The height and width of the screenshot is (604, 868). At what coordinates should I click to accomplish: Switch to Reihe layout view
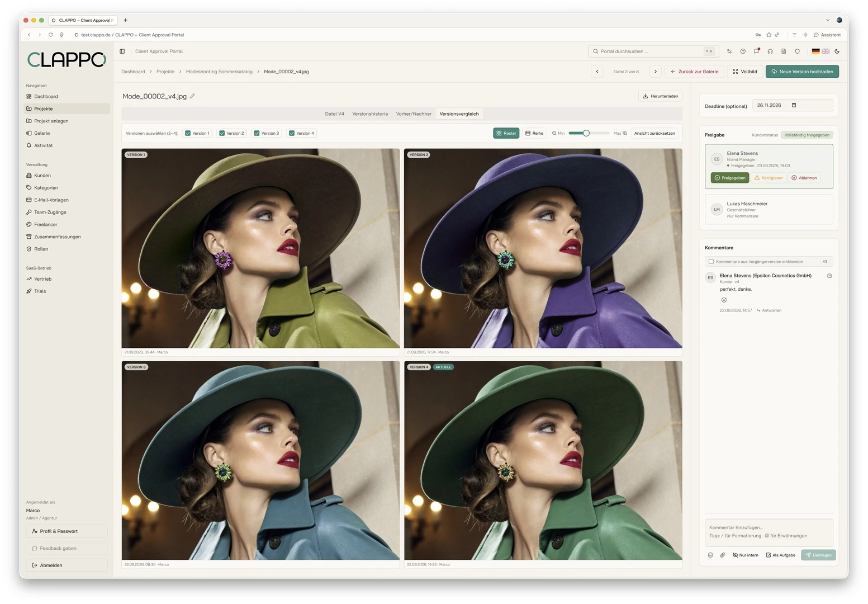point(534,133)
